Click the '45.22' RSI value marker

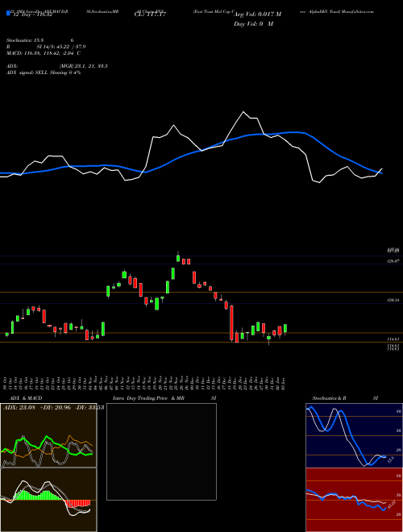(391, 505)
